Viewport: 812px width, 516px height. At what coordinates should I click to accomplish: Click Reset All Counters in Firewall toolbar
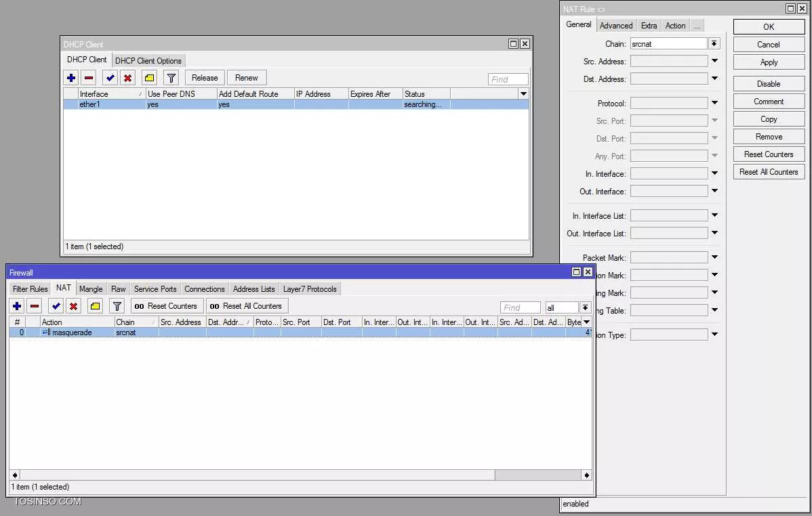point(247,306)
